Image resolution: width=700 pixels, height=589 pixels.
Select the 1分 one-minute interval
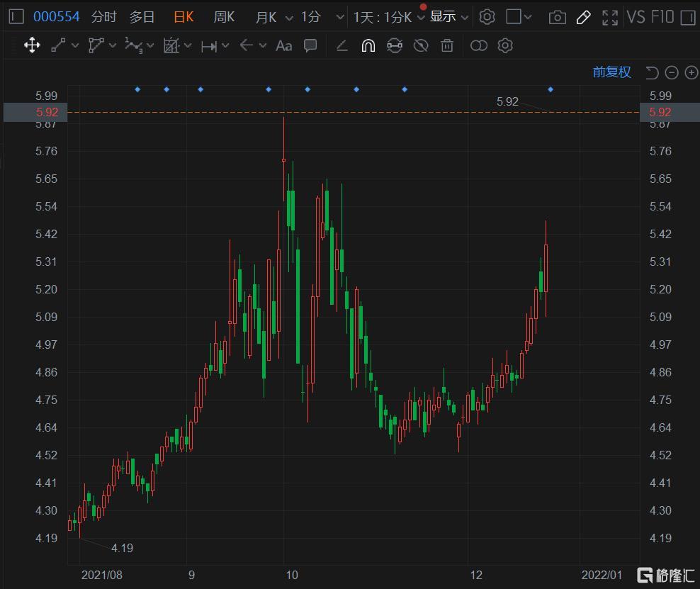311,17
